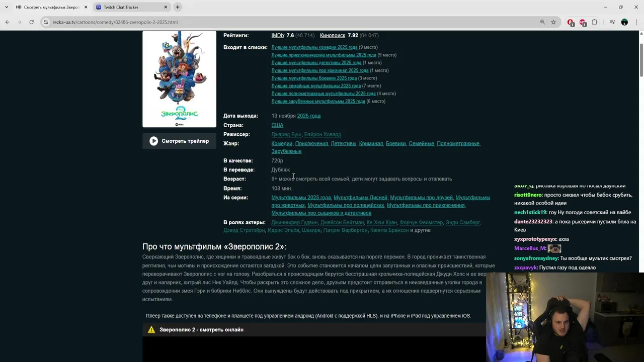644x362 pixels.
Task: Go back to the previous page
Action: coord(7,22)
